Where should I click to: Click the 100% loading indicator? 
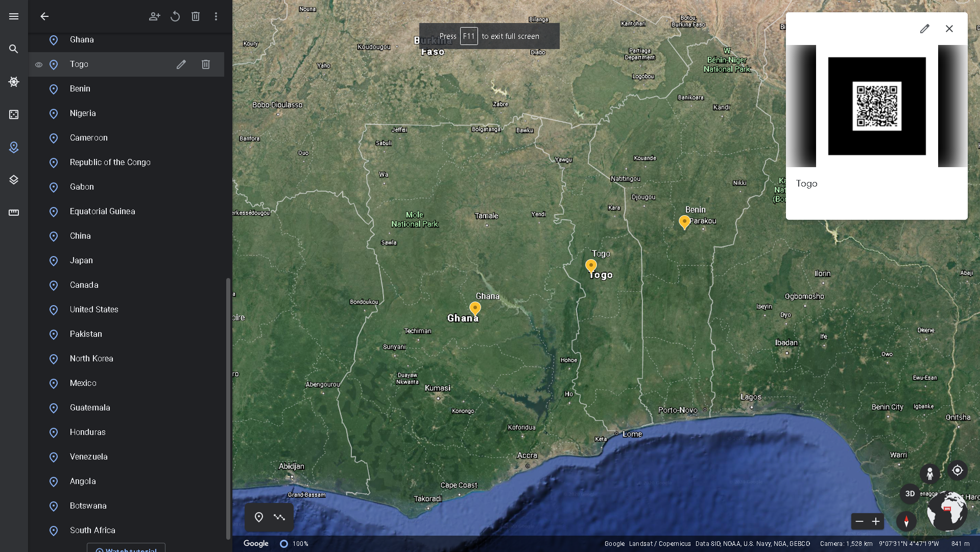click(x=294, y=544)
